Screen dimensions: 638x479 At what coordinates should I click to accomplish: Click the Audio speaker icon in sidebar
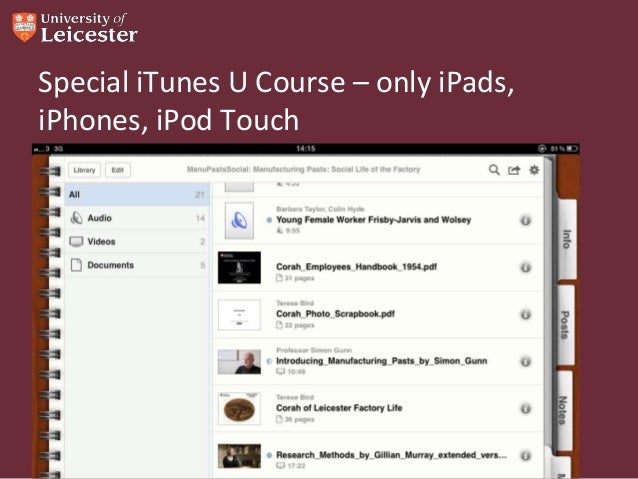tap(76, 218)
